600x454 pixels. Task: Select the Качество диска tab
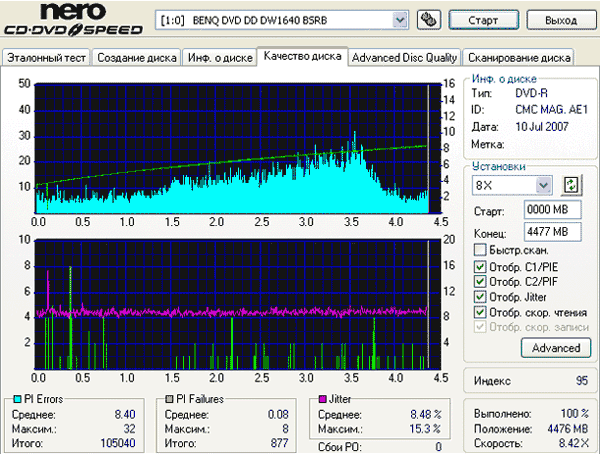(302, 56)
